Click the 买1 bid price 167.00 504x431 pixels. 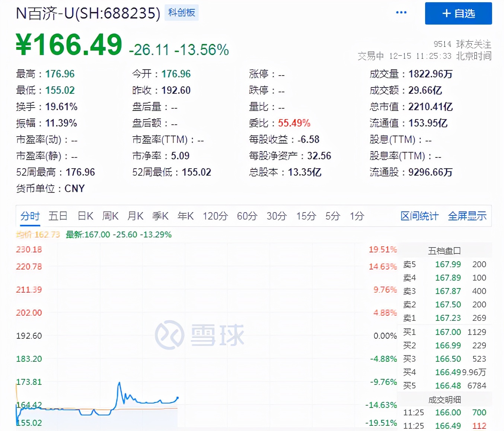click(x=448, y=332)
